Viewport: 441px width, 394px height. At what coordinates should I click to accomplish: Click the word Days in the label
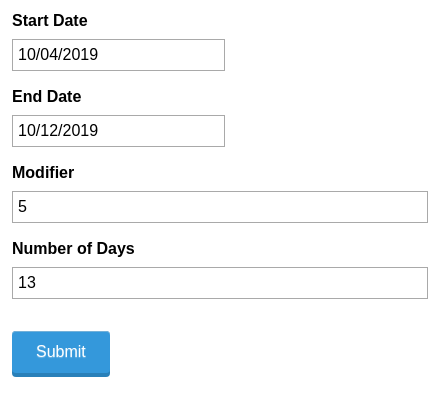[x=115, y=249]
